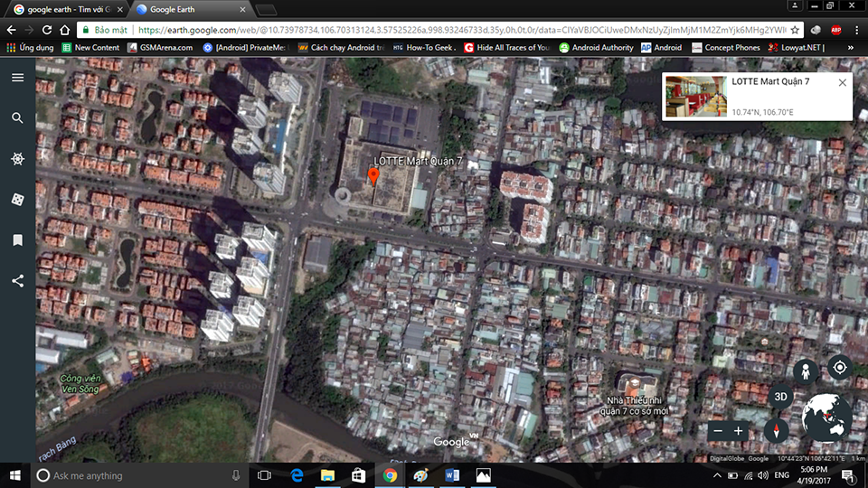Click the volume speaker tray icon
Screen dimensions: 868x488
tap(763, 475)
